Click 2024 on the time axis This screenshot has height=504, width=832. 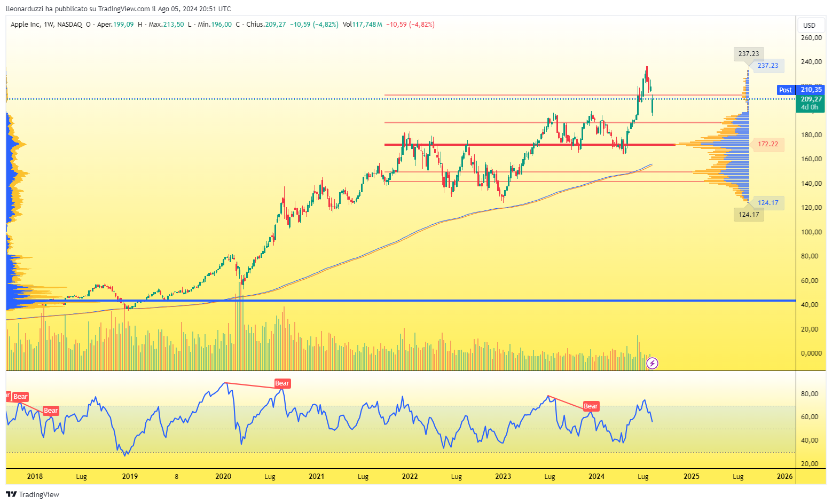tap(596, 477)
